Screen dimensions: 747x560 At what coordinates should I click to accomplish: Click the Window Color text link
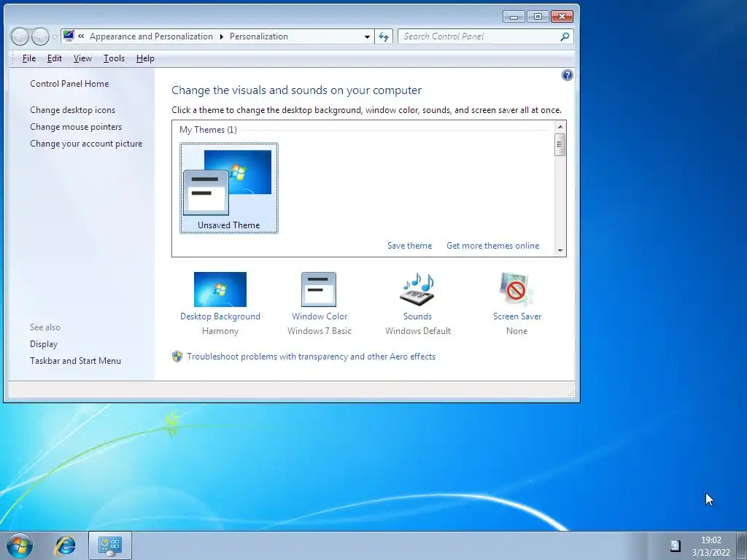[x=320, y=316]
